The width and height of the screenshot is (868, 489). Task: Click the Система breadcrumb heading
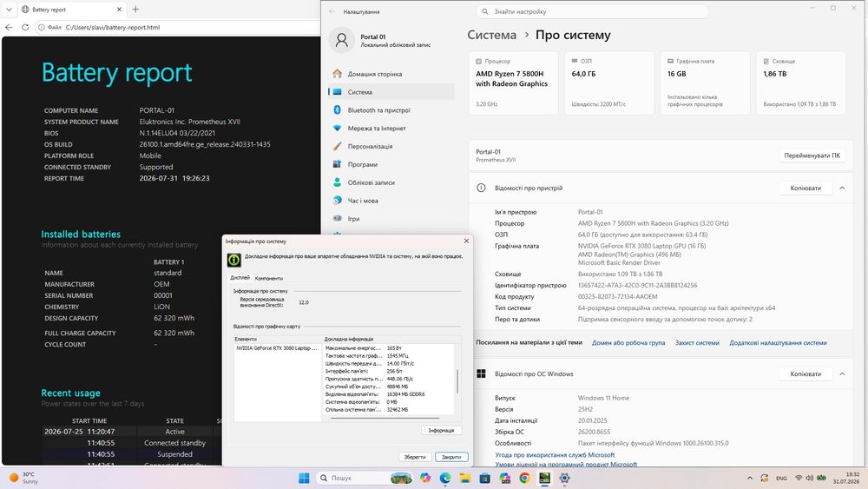click(x=491, y=35)
